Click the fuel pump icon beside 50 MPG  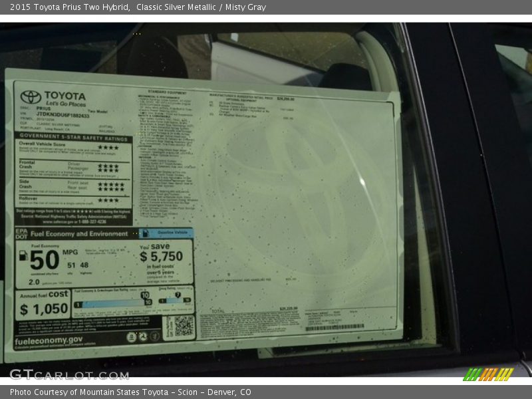(x=23, y=255)
